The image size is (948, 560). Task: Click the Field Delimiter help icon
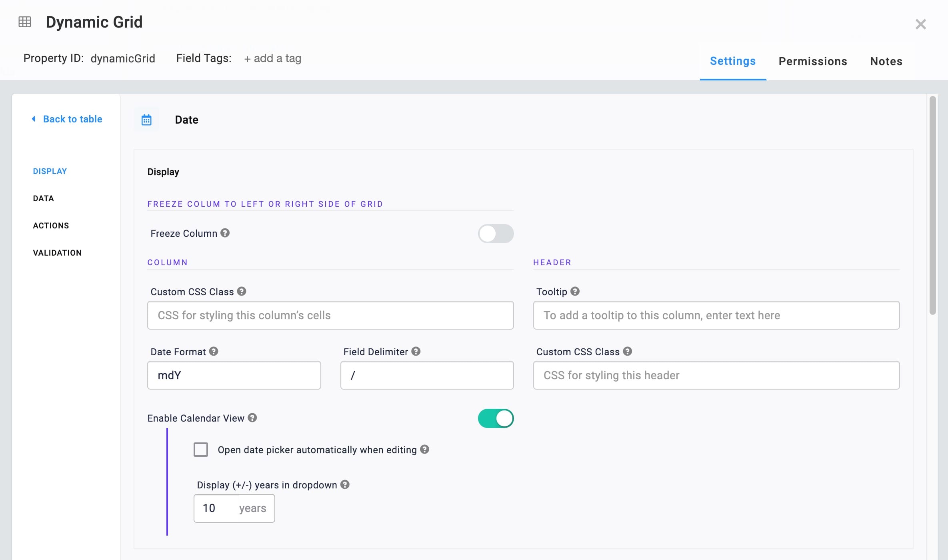416,351
